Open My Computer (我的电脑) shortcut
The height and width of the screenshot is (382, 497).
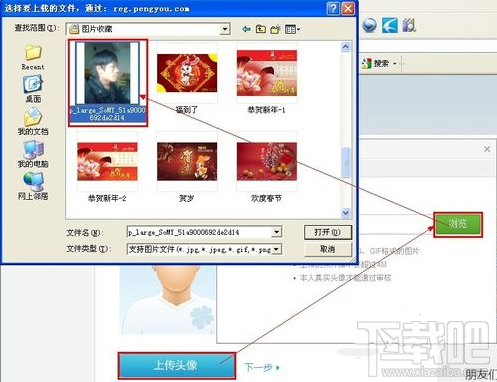33,154
